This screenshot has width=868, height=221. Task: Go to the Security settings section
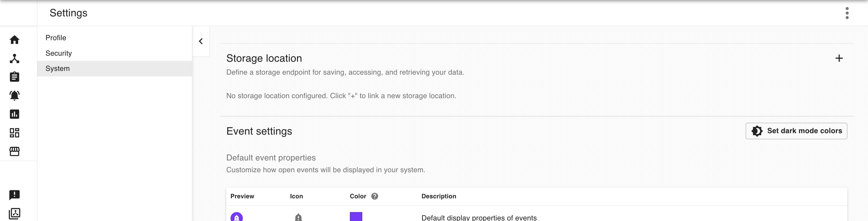59,53
